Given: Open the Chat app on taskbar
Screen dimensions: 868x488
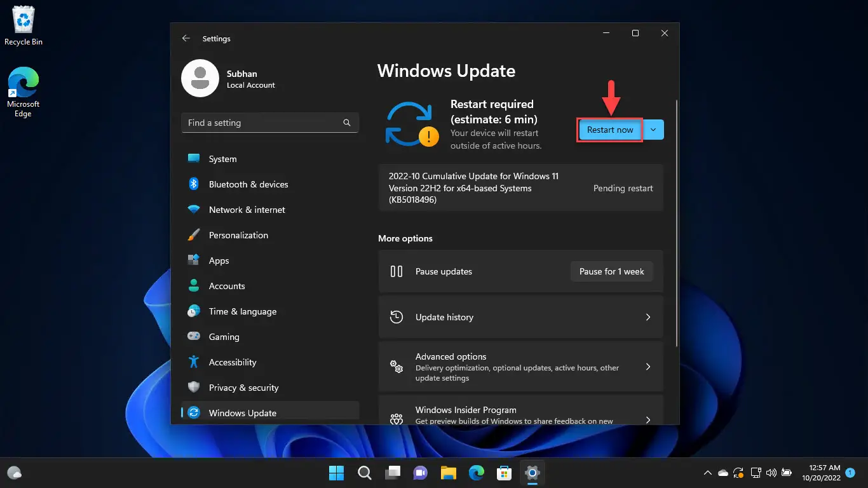Looking at the screenshot, I should (x=421, y=473).
